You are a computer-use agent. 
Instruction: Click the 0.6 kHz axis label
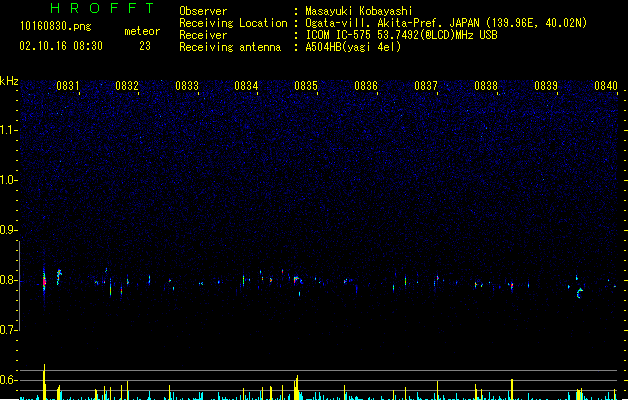8,380
